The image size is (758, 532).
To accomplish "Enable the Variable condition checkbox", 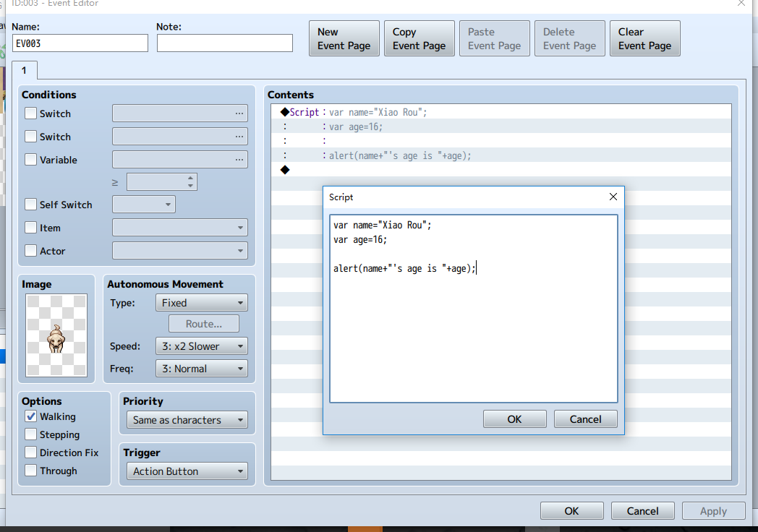I will coord(30,160).
